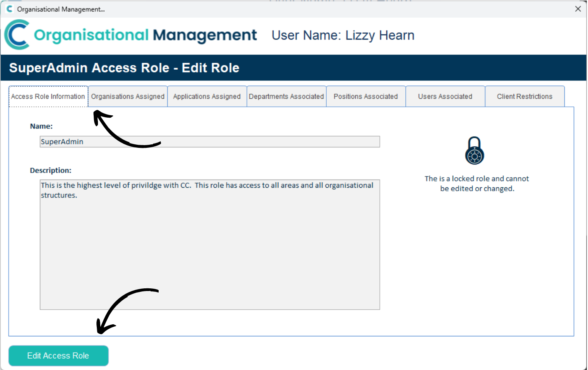Click the User Name Lizzy Hearn text

pos(342,35)
